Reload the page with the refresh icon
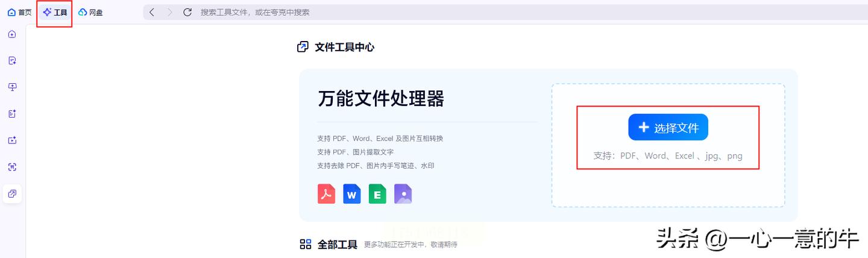The image size is (868, 258). (187, 12)
